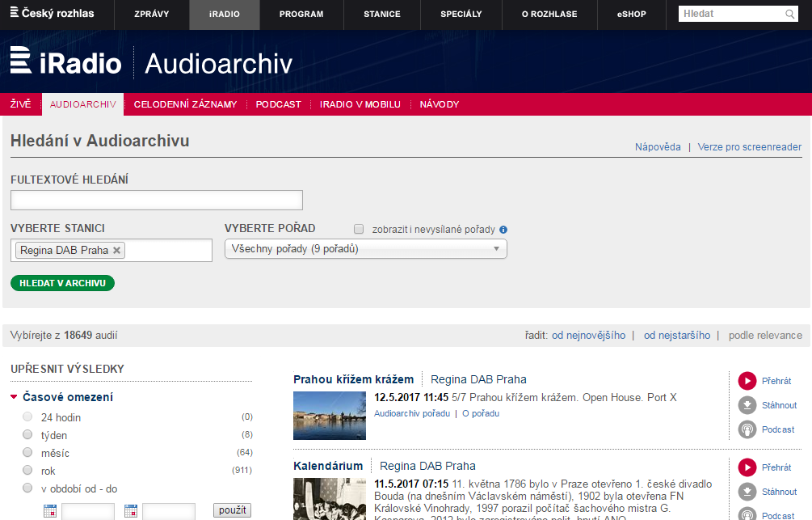Play the Prahou křížem krážem episode
The width and height of the screenshot is (812, 520).
click(747, 381)
